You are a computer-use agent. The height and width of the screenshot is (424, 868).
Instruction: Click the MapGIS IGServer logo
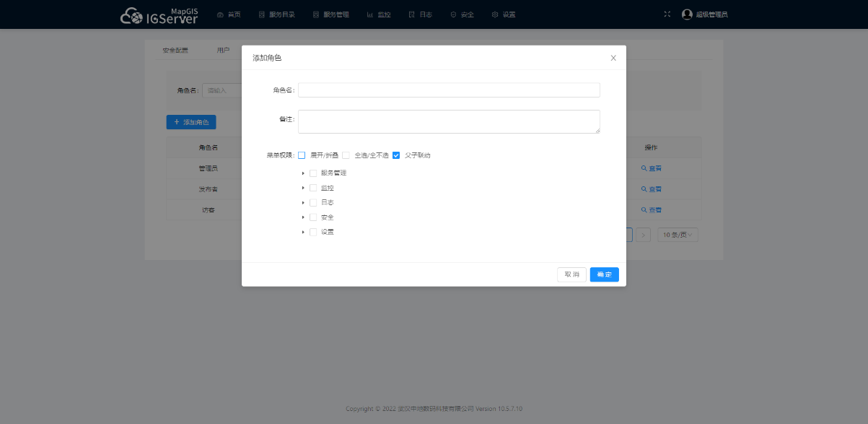[159, 14]
